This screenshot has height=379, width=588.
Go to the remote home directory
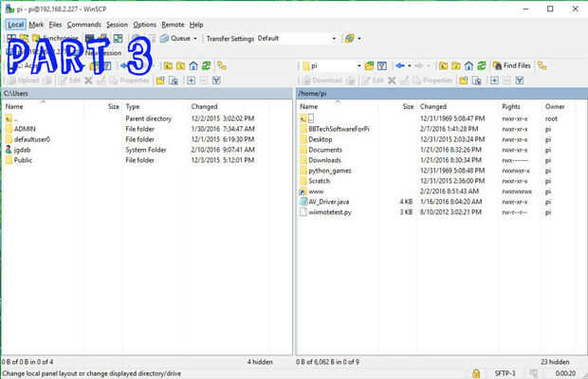469,66
